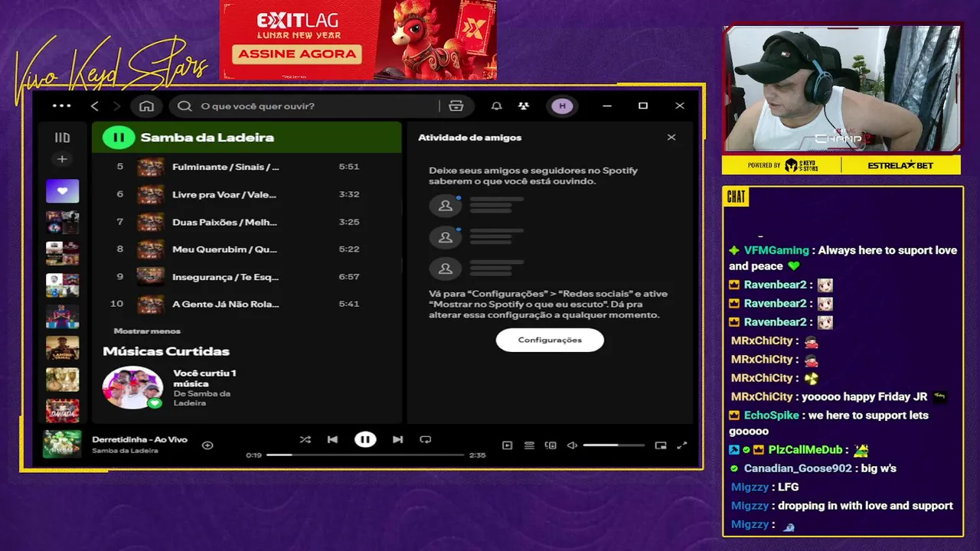This screenshot has height=551, width=980.
Task: Click the ESTRELA BET sponsor logo
Action: click(900, 165)
